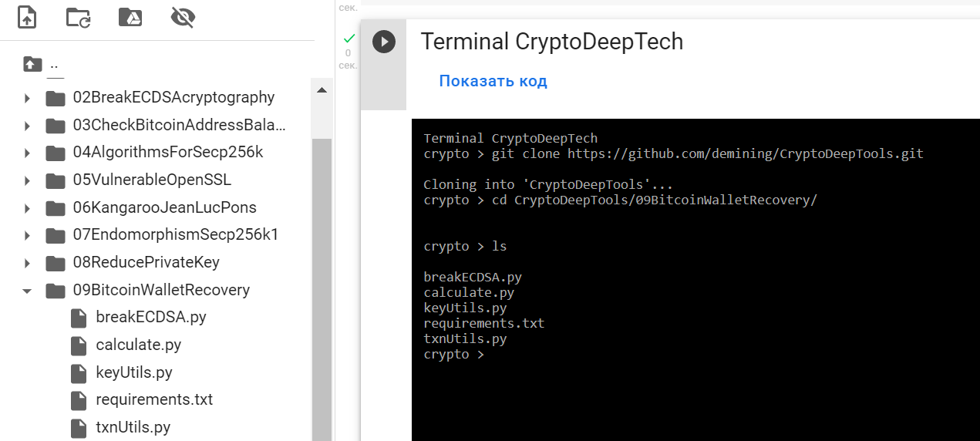Image resolution: width=980 pixels, height=441 pixels.
Task: Click the file panel scrollbar up arrow
Action: (322, 90)
